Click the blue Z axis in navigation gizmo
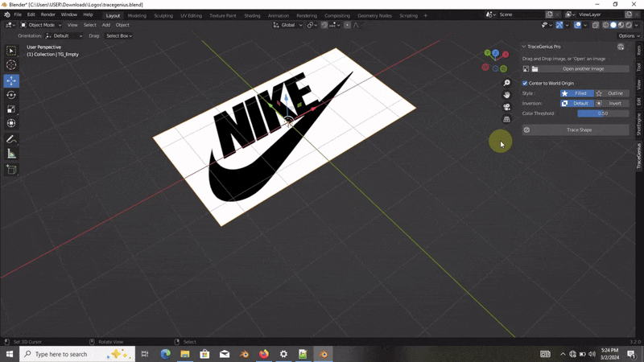644x362 pixels. [496, 53]
